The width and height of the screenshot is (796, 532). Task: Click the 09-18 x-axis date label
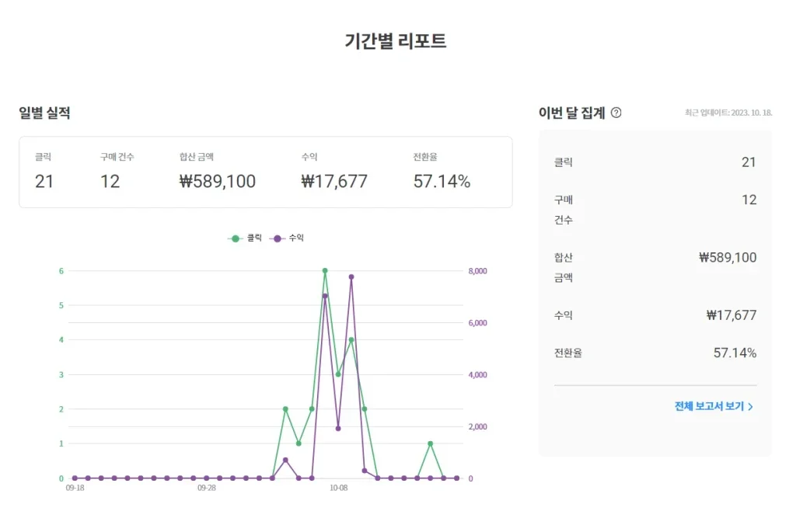75,489
